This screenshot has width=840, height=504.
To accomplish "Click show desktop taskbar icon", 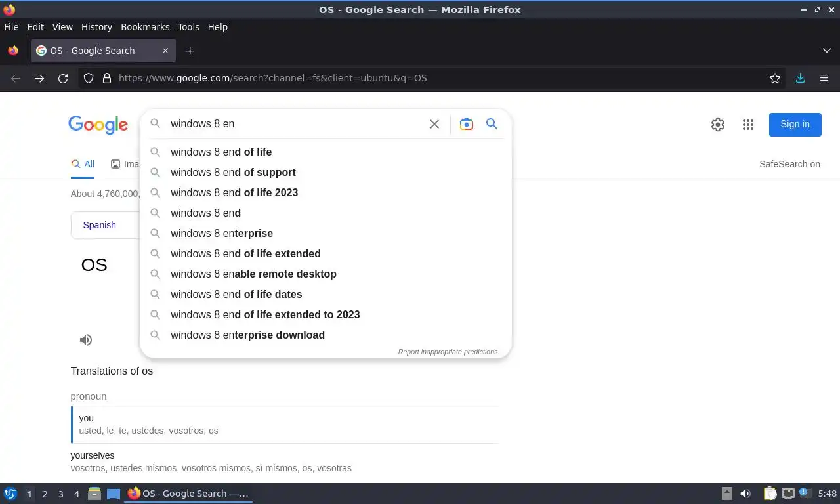I will click(114, 493).
